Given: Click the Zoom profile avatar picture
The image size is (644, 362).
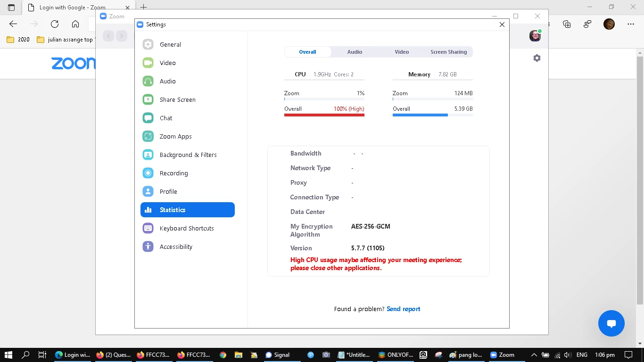Looking at the screenshot, I should 535,36.
